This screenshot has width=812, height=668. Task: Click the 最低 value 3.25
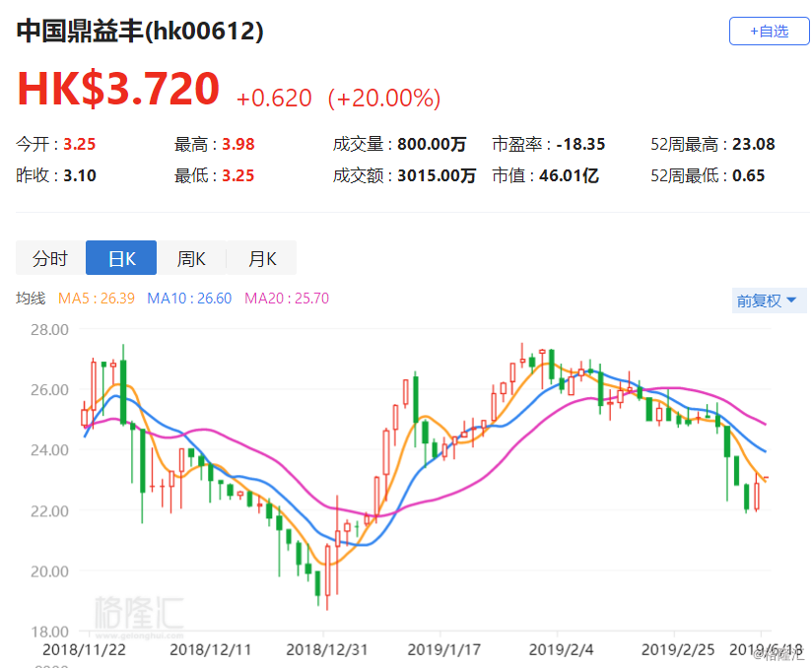[238, 175]
